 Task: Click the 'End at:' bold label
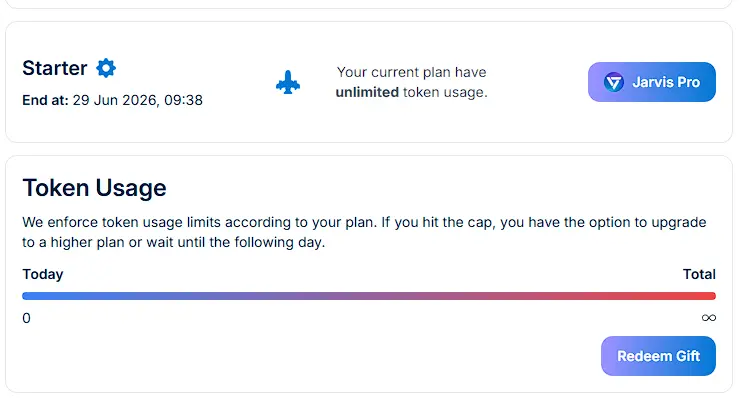point(45,100)
